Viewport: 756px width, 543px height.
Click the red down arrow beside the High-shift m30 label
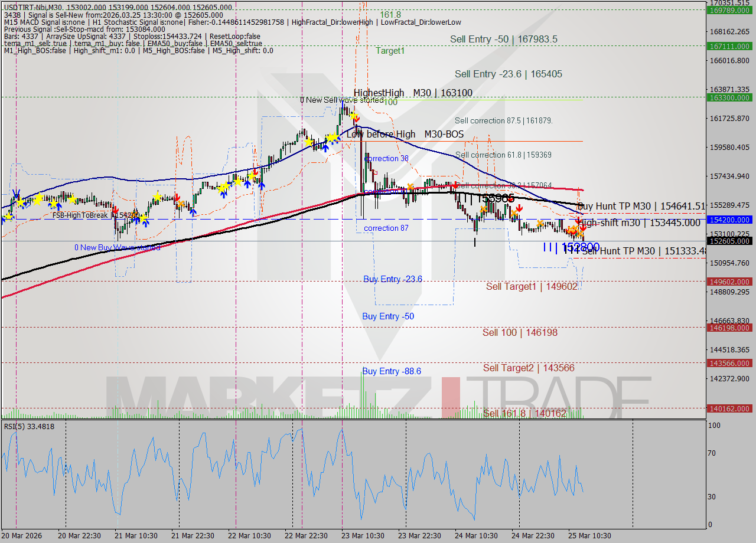click(579, 220)
